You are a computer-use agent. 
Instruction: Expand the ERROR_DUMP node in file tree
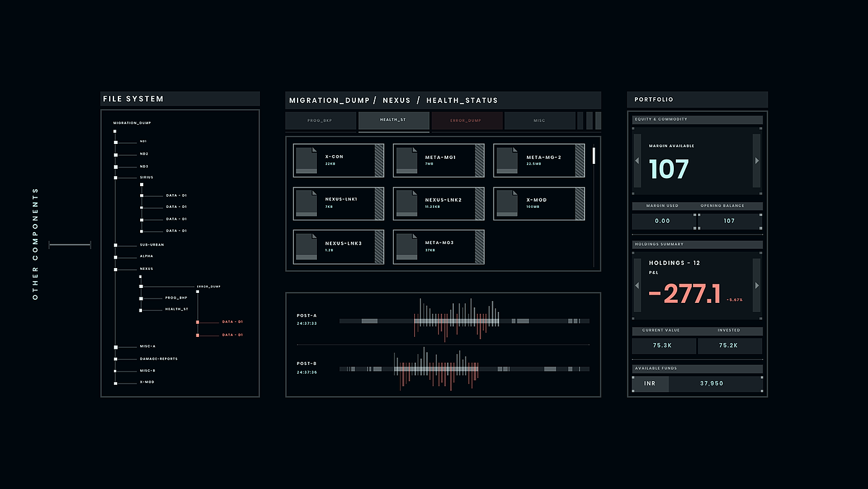(141, 287)
